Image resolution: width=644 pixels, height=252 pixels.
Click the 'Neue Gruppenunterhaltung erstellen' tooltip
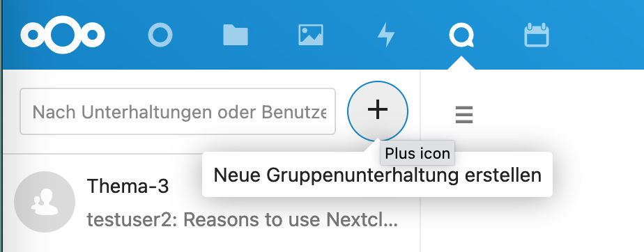pos(377,175)
